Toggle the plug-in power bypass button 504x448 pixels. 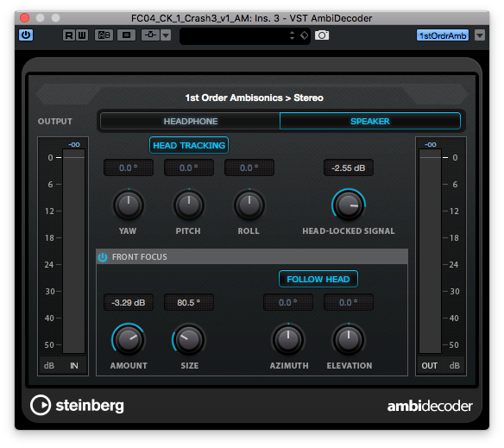[x=26, y=35]
